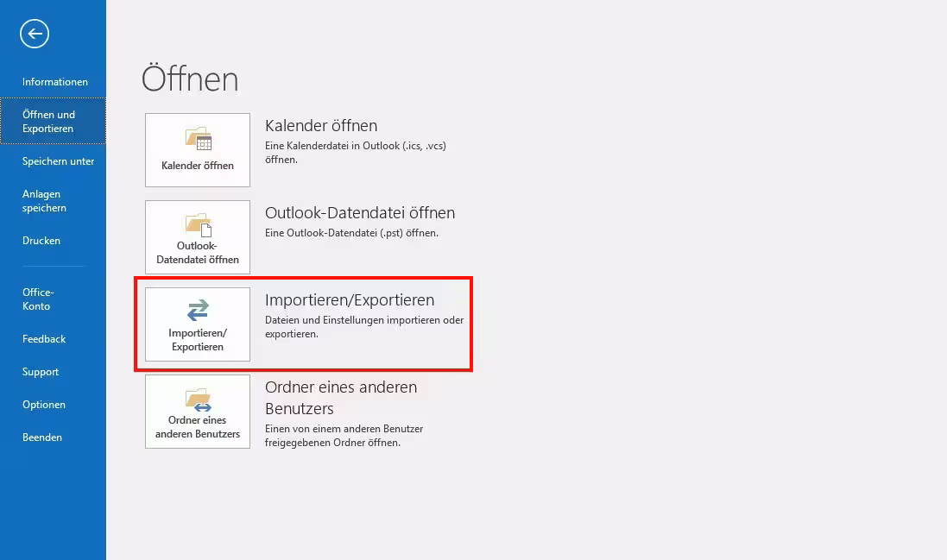Viewport: 947px width, 560px height.
Task: Choose Anlagen speichern in the sidebar
Action: click(44, 201)
